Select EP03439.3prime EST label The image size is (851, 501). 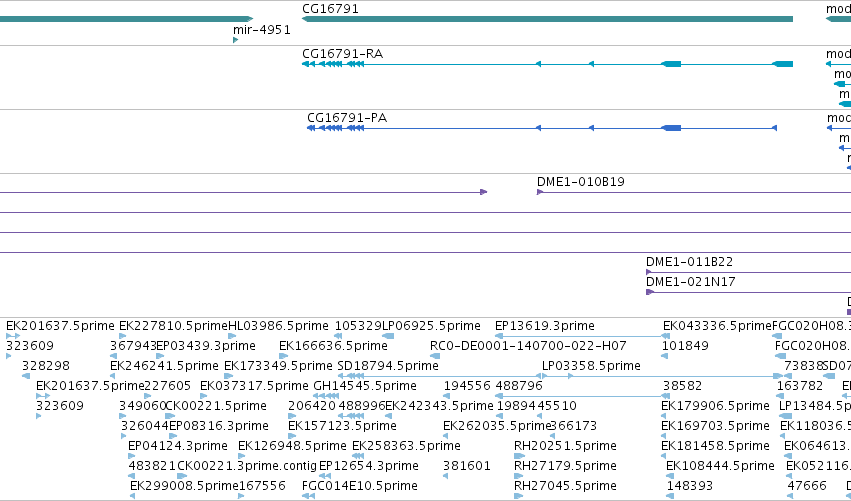(206, 346)
